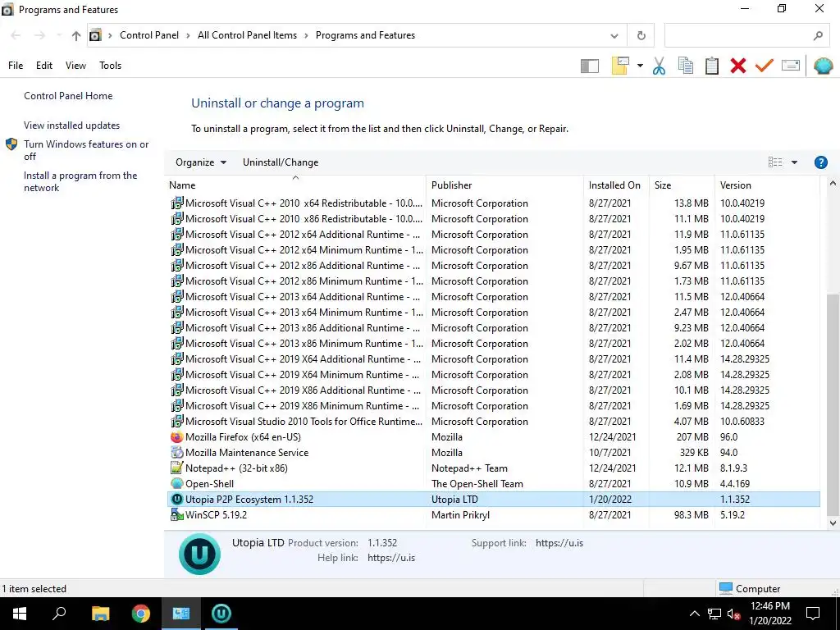Click the Uninstall/Change button

[x=281, y=162]
